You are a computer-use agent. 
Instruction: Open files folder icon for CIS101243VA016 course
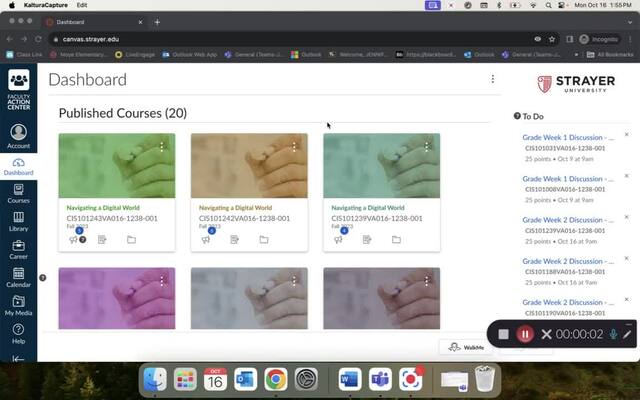pos(131,240)
